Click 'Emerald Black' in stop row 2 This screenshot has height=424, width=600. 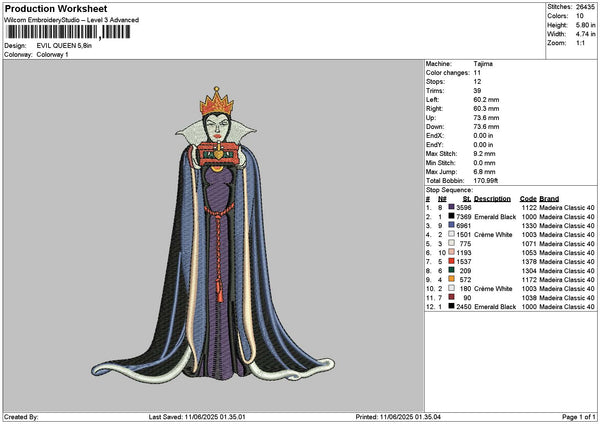coord(495,217)
